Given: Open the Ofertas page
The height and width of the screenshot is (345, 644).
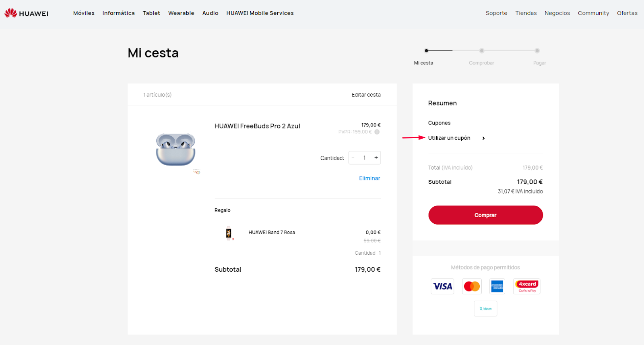Looking at the screenshot, I should click(627, 13).
